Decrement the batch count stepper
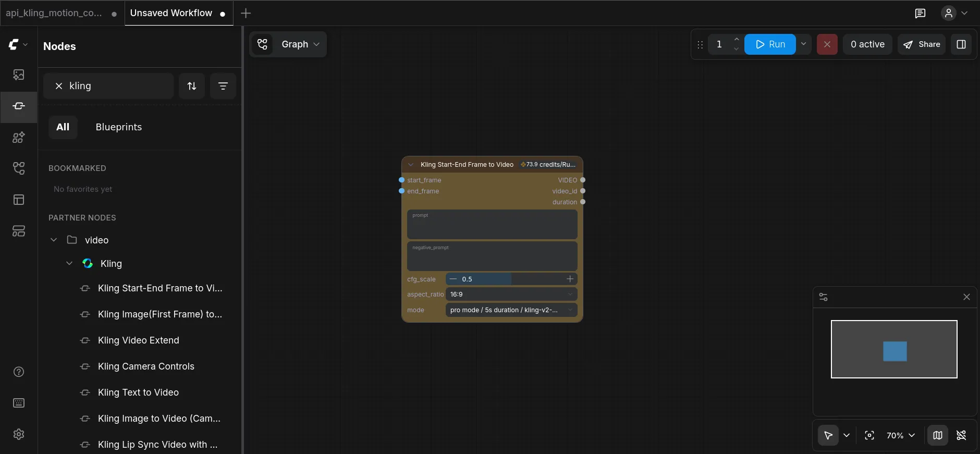980x454 pixels. coord(737,50)
